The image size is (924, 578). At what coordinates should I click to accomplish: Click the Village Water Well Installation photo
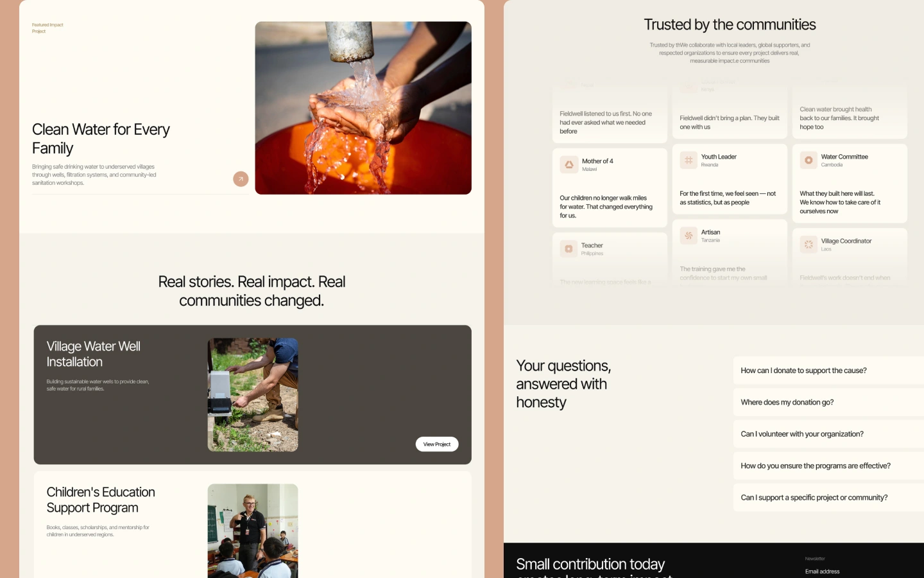pyautogui.click(x=253, y=395)
